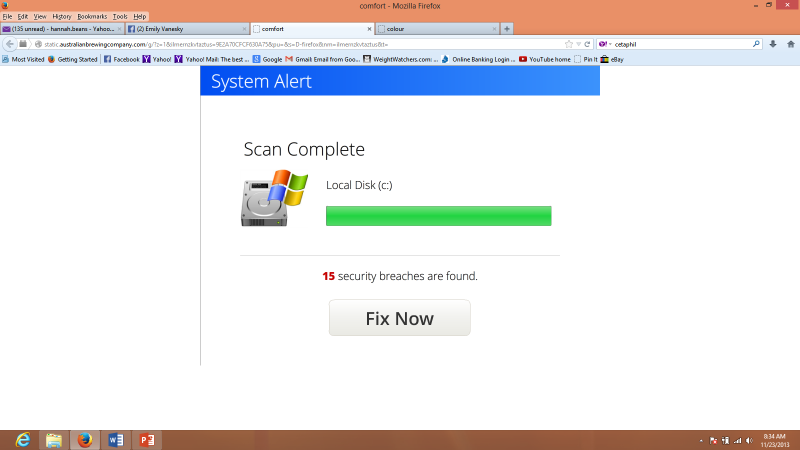The image size is (800, 450).
Task: Click the 'System Alert' header text
Action: 261,82
